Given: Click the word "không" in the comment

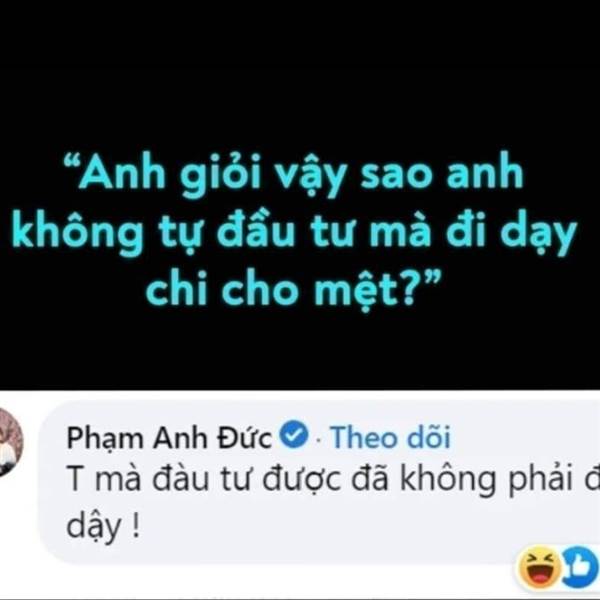Looking at the screenshot, I should tap(448, 480).
